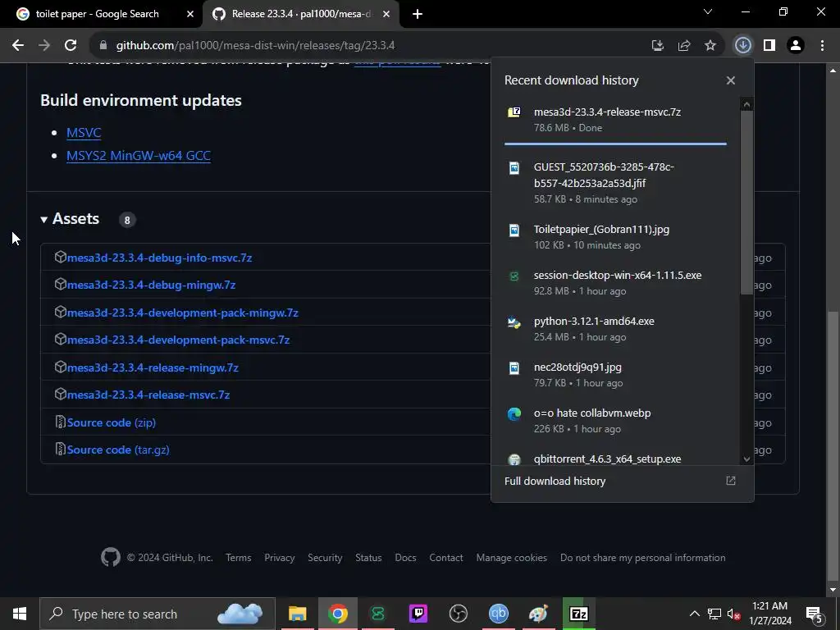Close the toilet paper Google Search tab

tap(189, 15)
